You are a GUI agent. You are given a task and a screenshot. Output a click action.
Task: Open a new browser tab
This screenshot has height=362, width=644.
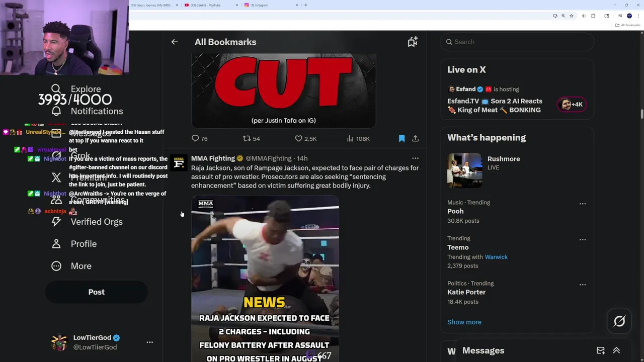306,5
